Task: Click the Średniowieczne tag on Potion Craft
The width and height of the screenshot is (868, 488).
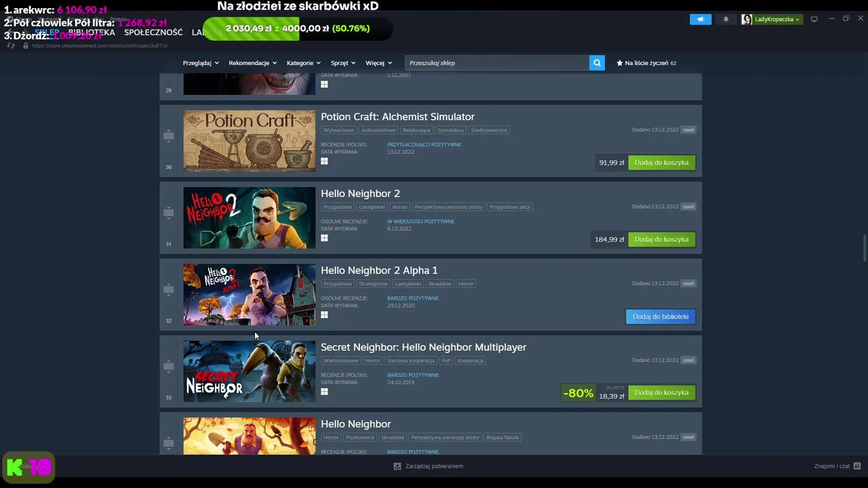Action: click(489, 130)
